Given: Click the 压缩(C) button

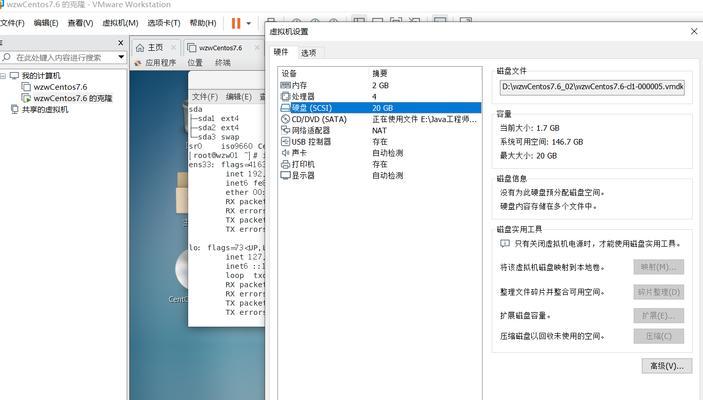Looking at the screenshot, I should 659,336.
